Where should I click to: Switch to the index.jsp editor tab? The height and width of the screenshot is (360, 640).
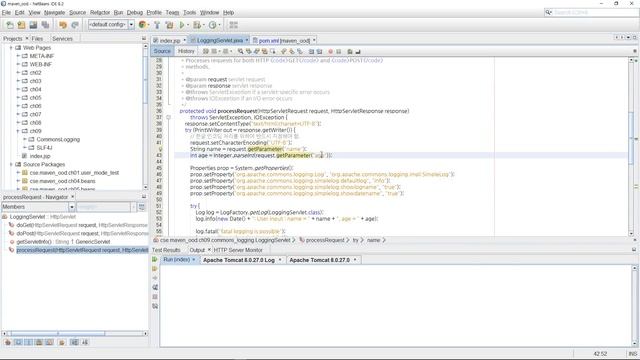pyautogui.click(x=169, y=40)
